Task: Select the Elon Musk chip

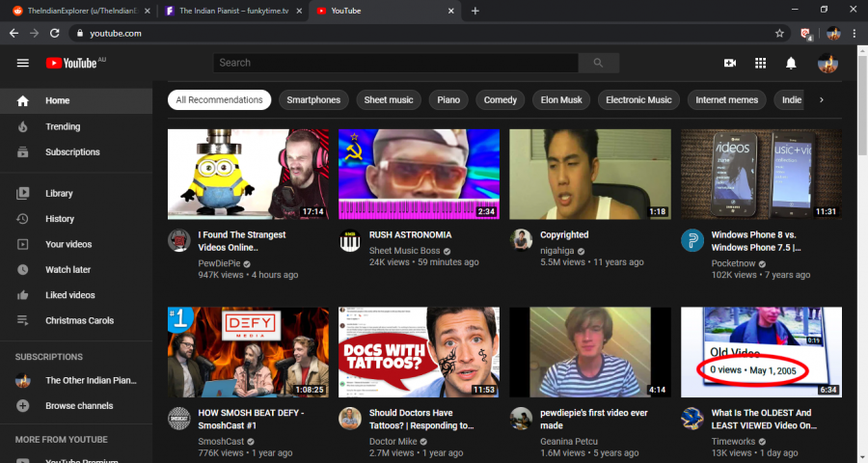Action: [561, 100]
